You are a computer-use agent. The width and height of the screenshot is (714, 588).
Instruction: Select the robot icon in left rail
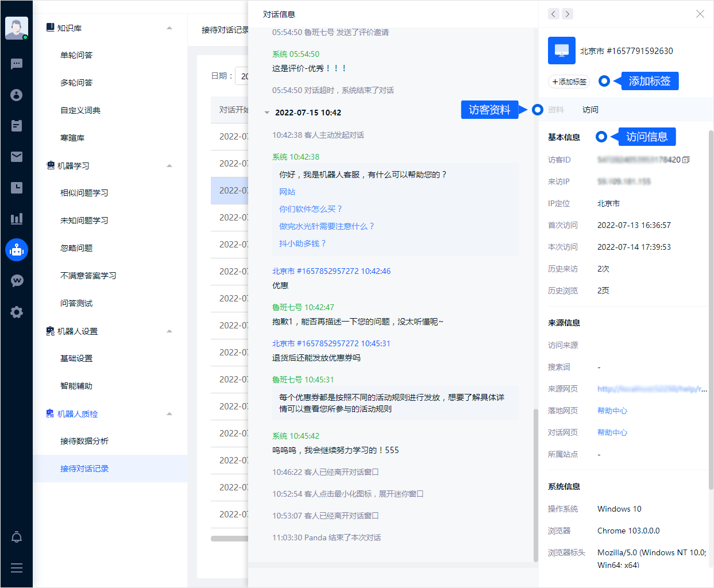(x=17, y=250)
